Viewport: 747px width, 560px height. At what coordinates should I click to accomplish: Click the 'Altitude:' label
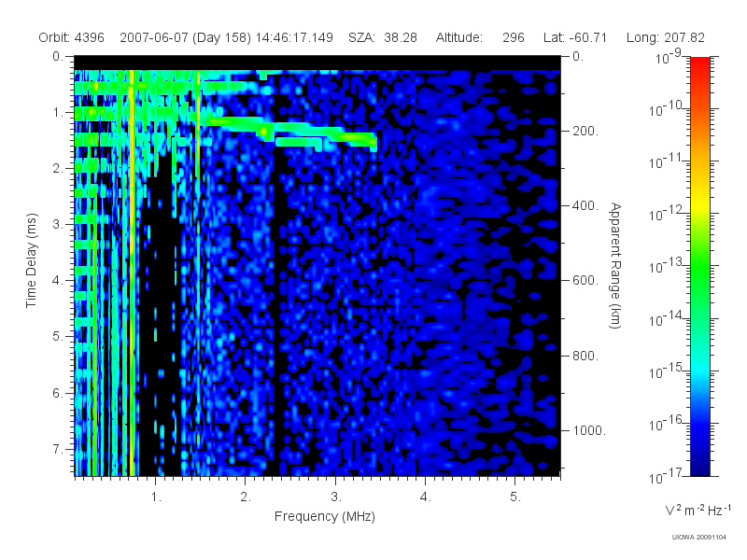(x=458, y=37)
